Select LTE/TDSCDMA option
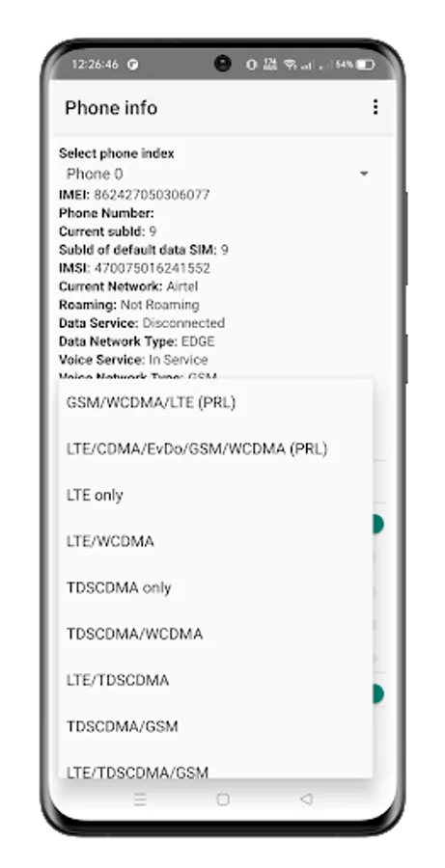 (215, 680)
